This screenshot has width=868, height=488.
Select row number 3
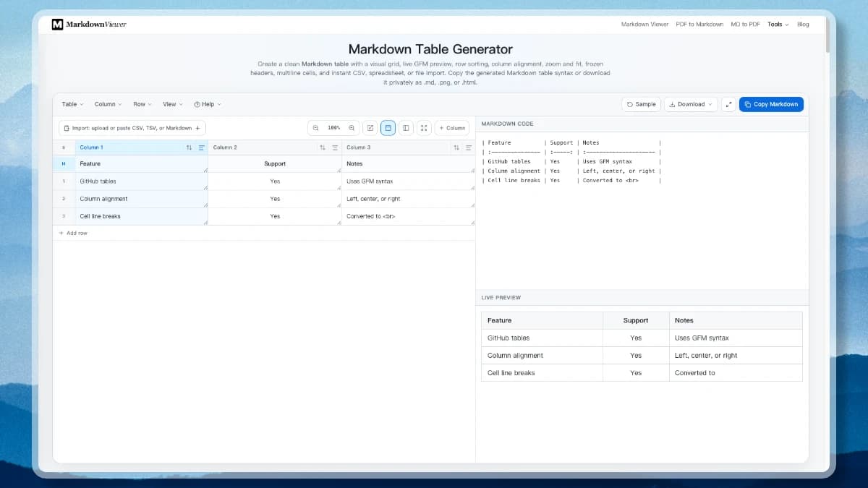[x=64, y=216]
